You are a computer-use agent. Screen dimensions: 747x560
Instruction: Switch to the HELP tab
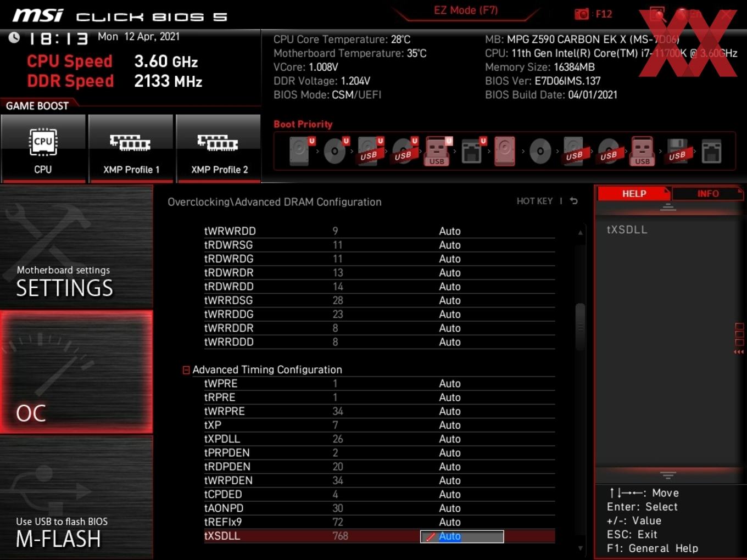634,194
